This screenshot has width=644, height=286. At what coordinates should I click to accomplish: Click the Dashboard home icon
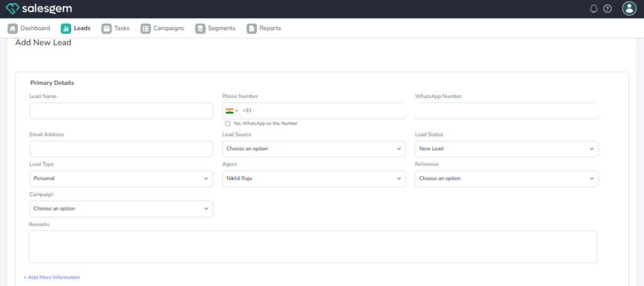[13, 28]
